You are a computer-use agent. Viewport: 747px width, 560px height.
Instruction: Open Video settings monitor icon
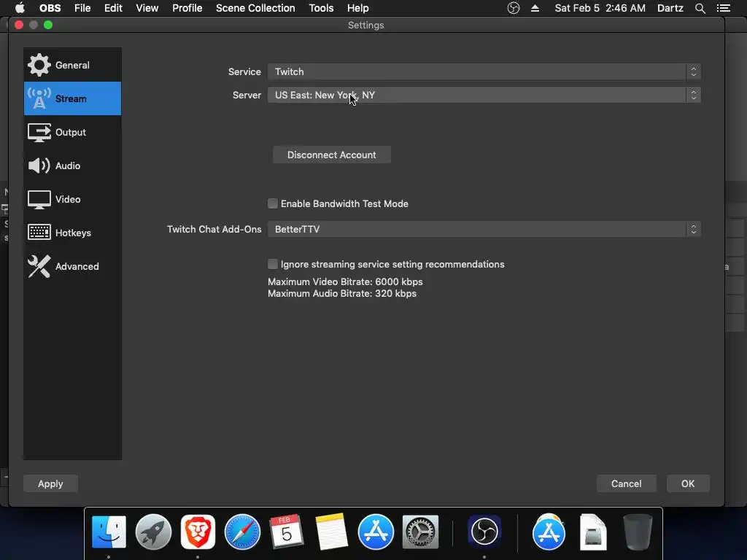(39, 200)
